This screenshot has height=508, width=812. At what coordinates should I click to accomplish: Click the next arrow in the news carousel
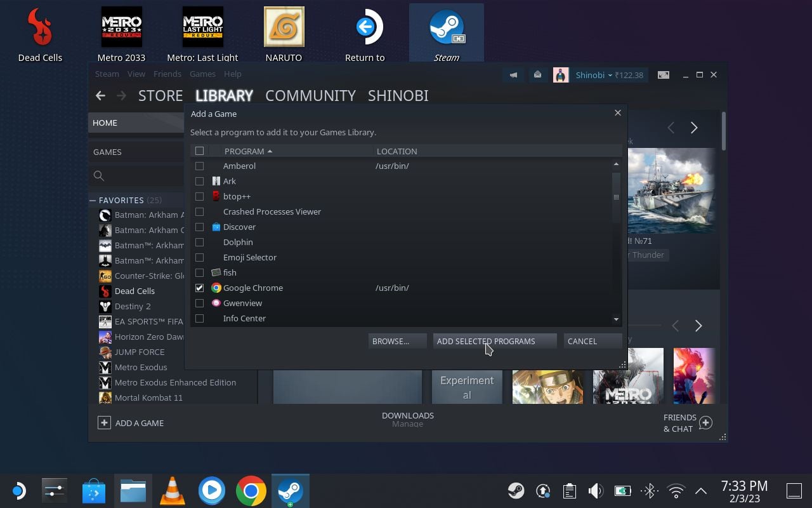[694, 128]
